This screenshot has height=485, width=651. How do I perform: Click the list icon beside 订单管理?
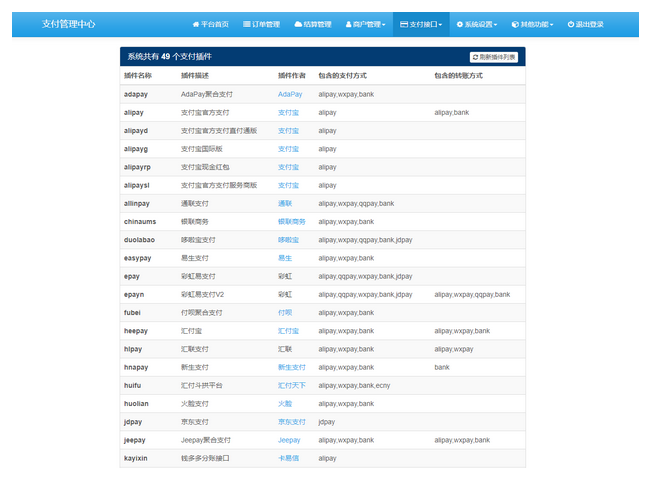[247, 24]
